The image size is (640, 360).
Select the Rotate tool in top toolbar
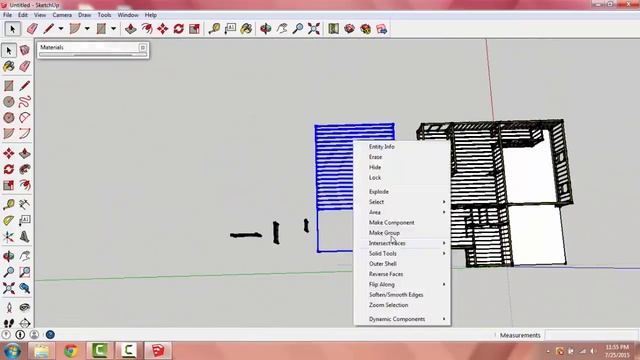[178, 29]
